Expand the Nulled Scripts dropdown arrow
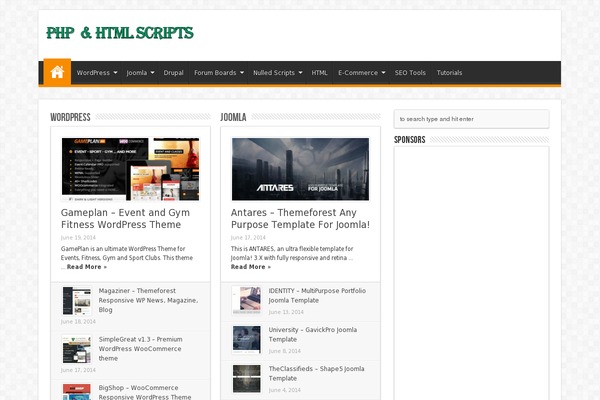 300,72
